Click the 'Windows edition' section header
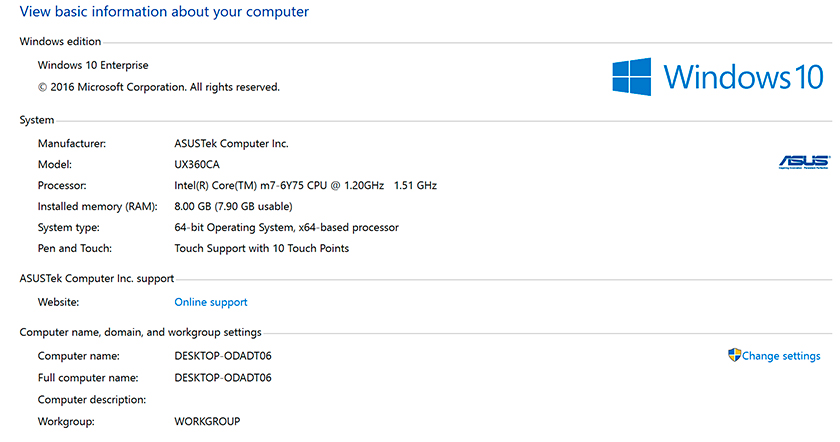Screen dimensions: 840x442 coord(60,41)
